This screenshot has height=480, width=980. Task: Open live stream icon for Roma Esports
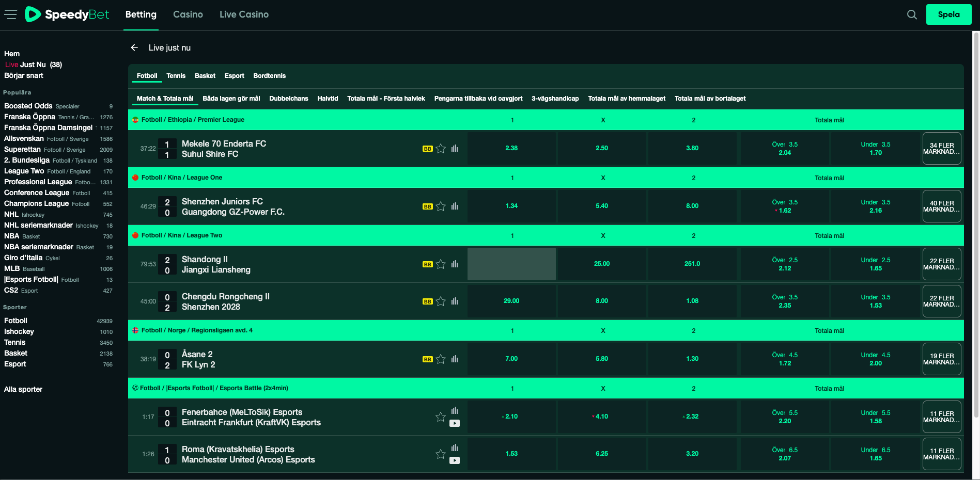pyautogui.click(x=455, y=460)
